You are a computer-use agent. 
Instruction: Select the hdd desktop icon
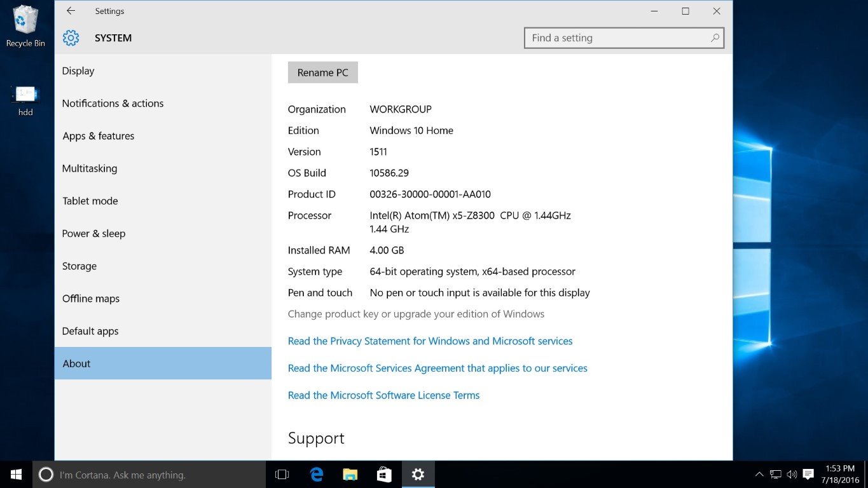(x=25, y=100)
